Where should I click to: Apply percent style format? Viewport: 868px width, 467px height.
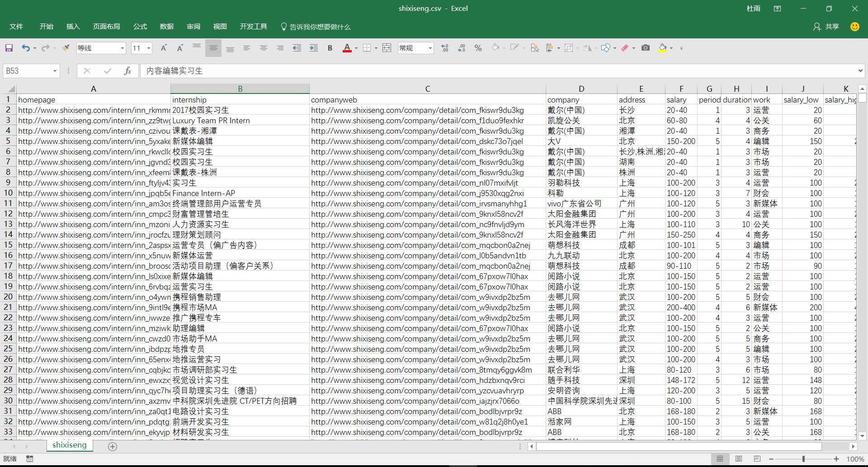pos(478,48)
